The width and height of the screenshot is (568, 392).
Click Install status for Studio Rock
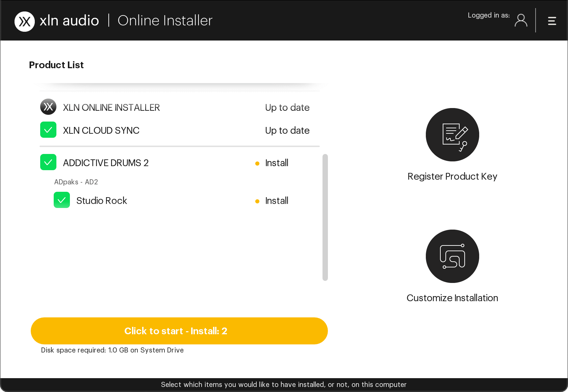pos(277,201)
